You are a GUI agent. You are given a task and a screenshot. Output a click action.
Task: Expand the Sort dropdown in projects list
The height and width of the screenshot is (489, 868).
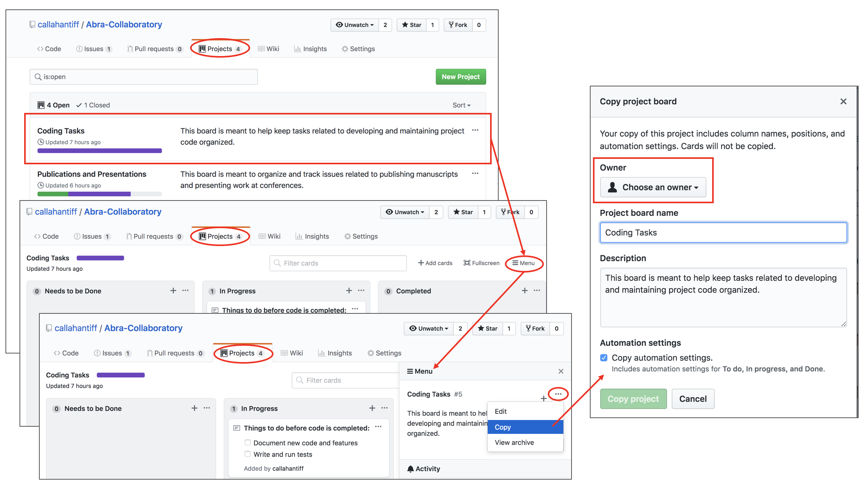pos(461,105)
